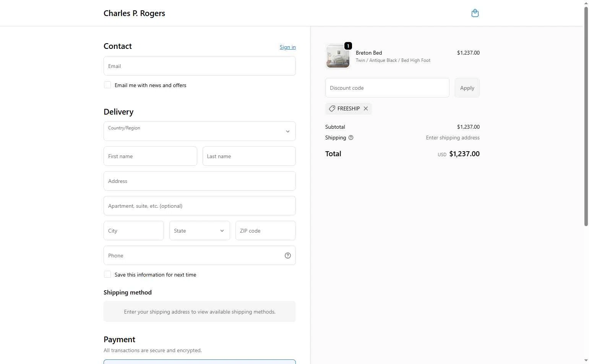Viewport: 589px width, 364px height.
Task: Click the Subtotal label
Action: coord(335,127)
